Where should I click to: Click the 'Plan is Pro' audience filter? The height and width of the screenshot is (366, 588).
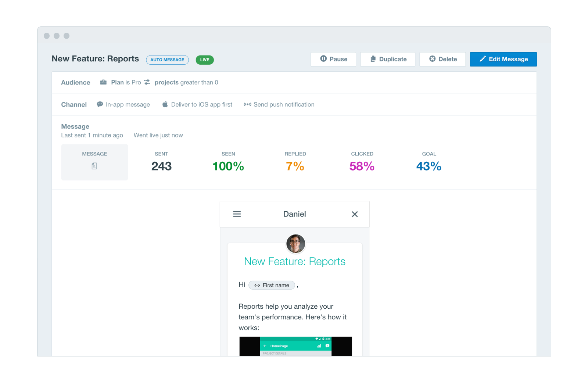pyautogui.click(x=126, y=82)
